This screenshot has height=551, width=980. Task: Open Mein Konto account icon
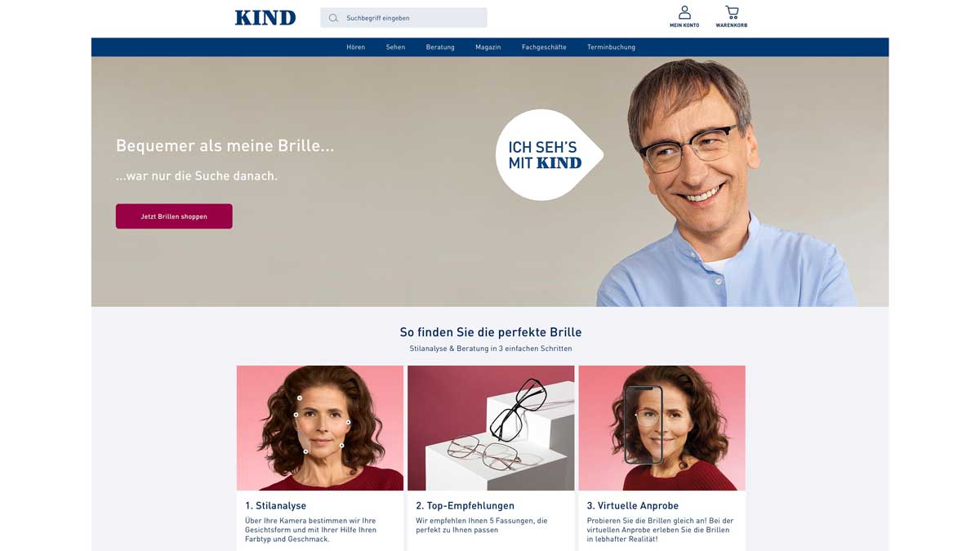[684, 16]
